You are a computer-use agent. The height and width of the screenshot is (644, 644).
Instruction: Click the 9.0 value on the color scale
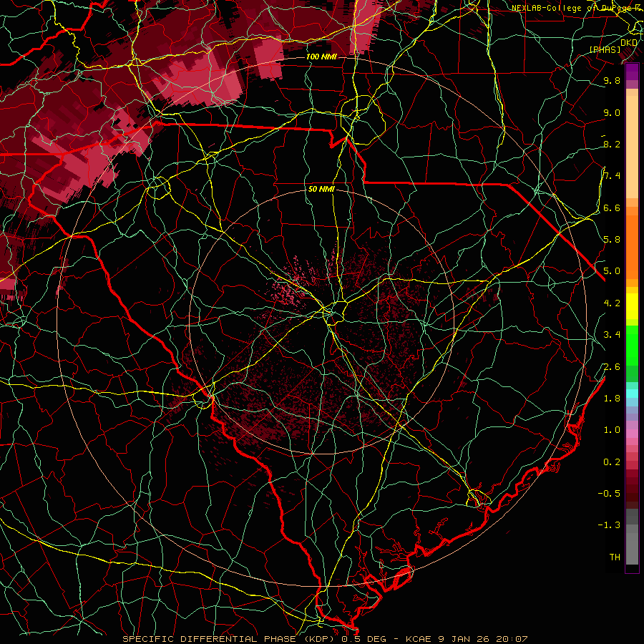pos(612,112)
